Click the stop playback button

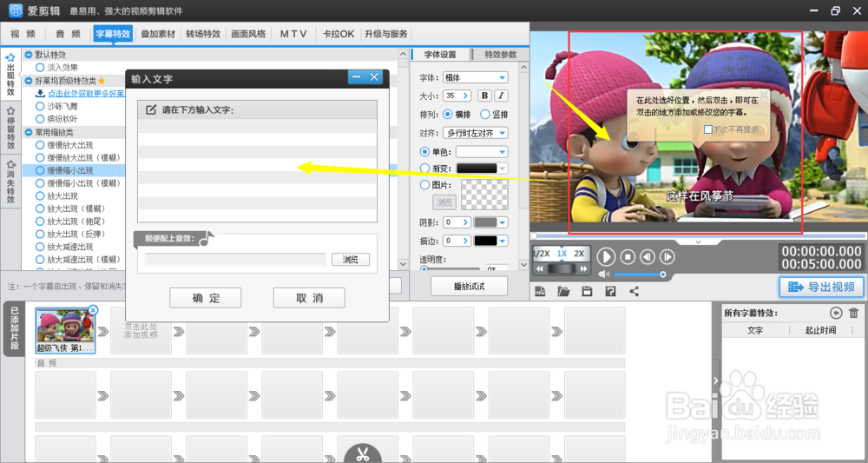tap(628, 256)
